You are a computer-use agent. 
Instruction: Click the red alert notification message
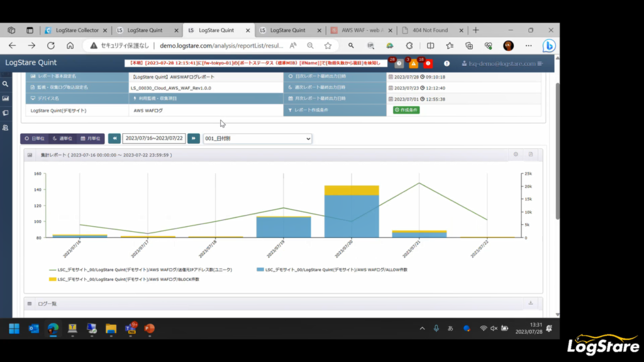255,63
